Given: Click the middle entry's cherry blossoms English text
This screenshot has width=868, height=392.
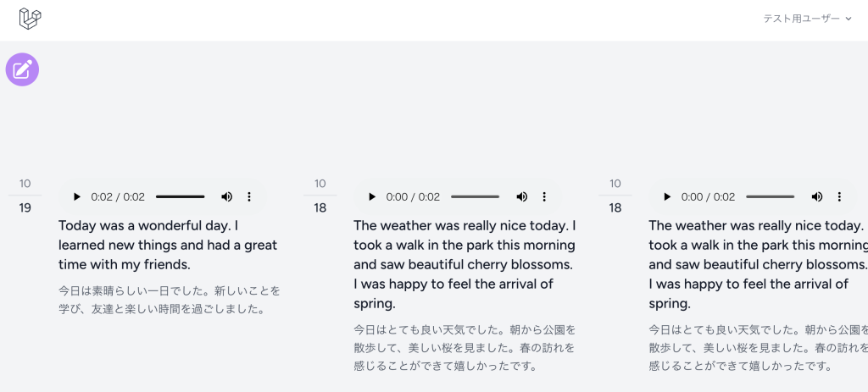Looking at the screenshot, I should coord(465,264).
